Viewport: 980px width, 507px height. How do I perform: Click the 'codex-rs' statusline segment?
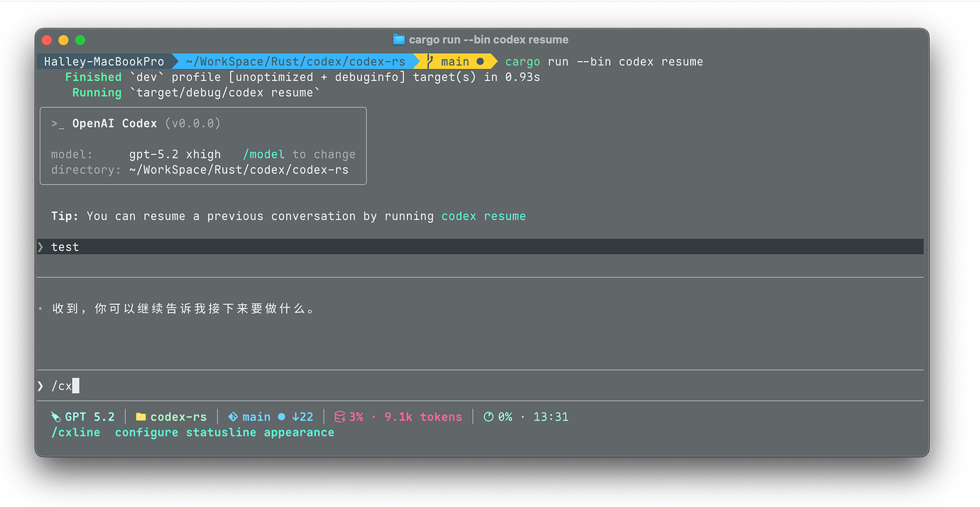click(x=178, y=418)
